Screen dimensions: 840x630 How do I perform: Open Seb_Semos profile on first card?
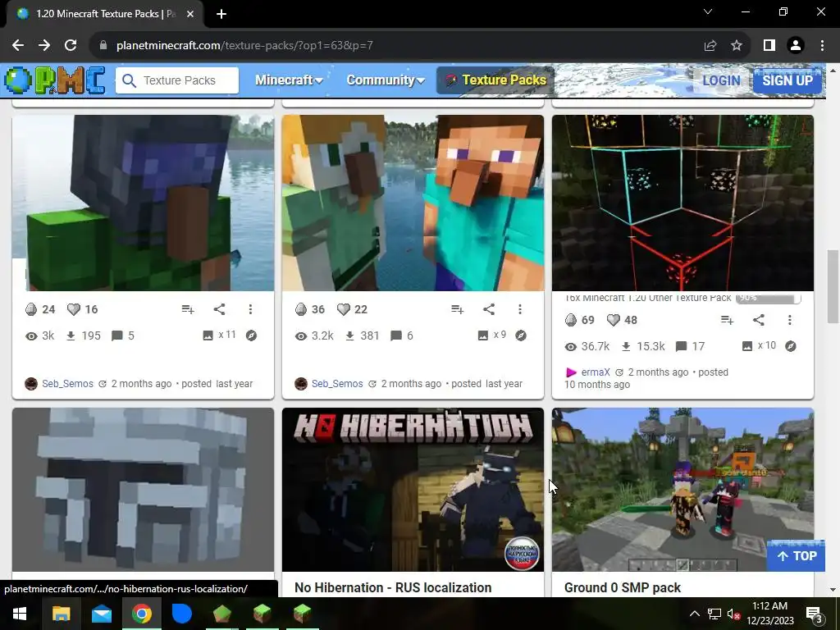coord(67,384)
